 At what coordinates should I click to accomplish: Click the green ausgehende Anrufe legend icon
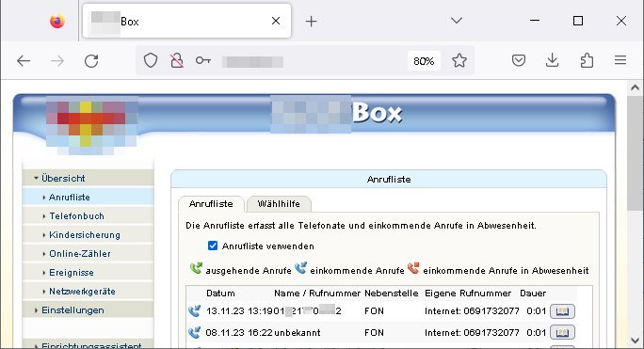[197, 269]
